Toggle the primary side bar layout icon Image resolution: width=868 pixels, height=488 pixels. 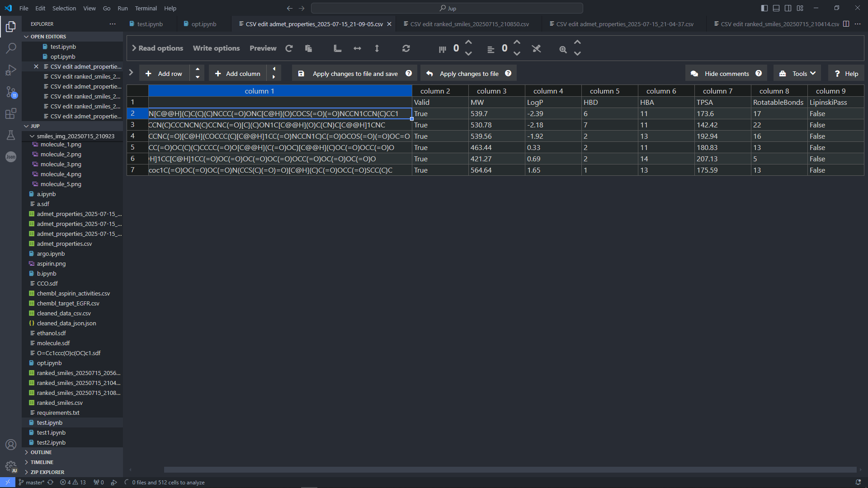764,8
